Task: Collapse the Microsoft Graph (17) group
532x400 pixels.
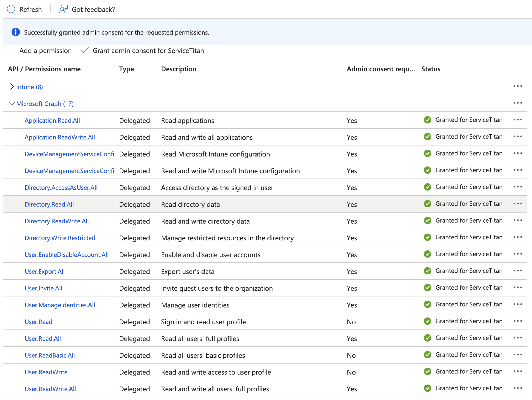Action: [12, 104]
